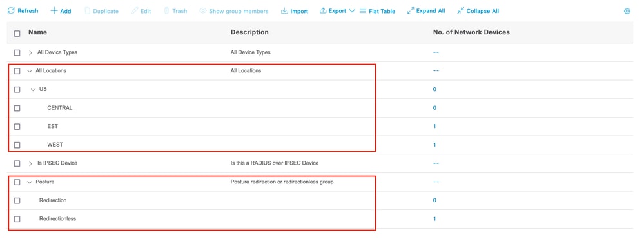This screenshot has height=239, width=644.
Task: Click the Edit pencil button
Action: pyautogui.click(x=141, y=11)
